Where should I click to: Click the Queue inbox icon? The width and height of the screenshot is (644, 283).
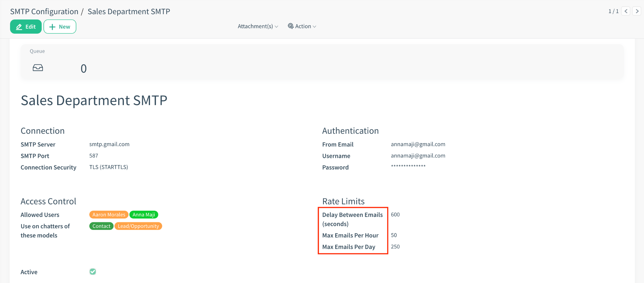pos(38,67)
